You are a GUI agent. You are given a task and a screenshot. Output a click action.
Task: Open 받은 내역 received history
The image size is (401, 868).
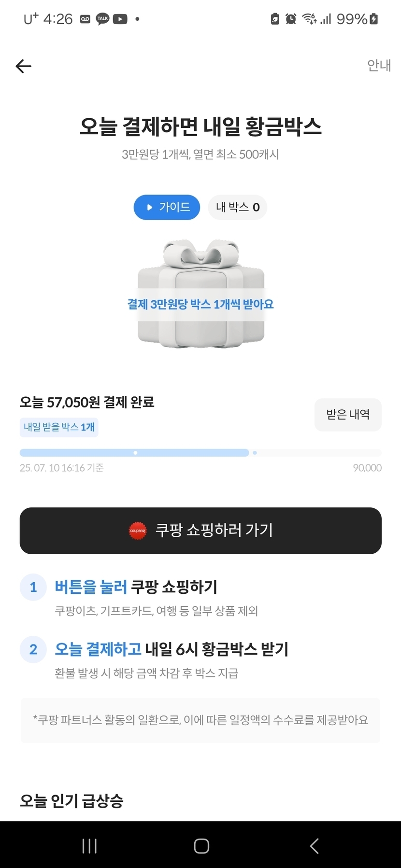pos(348,415)
